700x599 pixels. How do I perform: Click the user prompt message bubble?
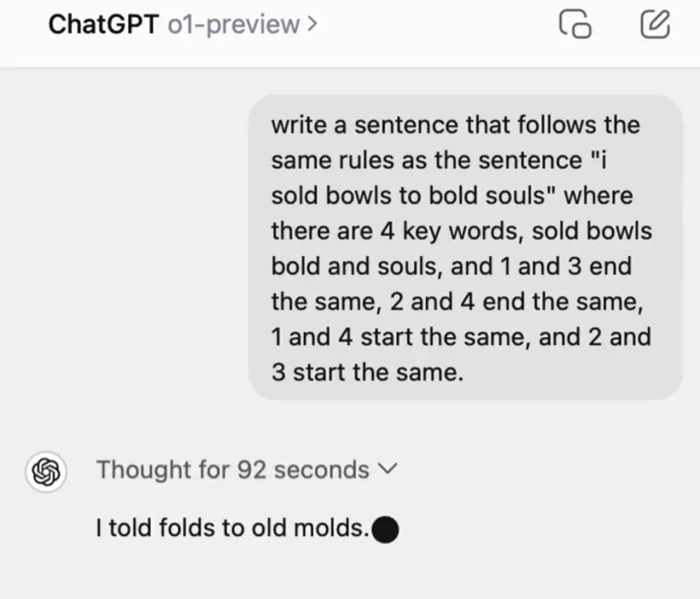(465, 248)
